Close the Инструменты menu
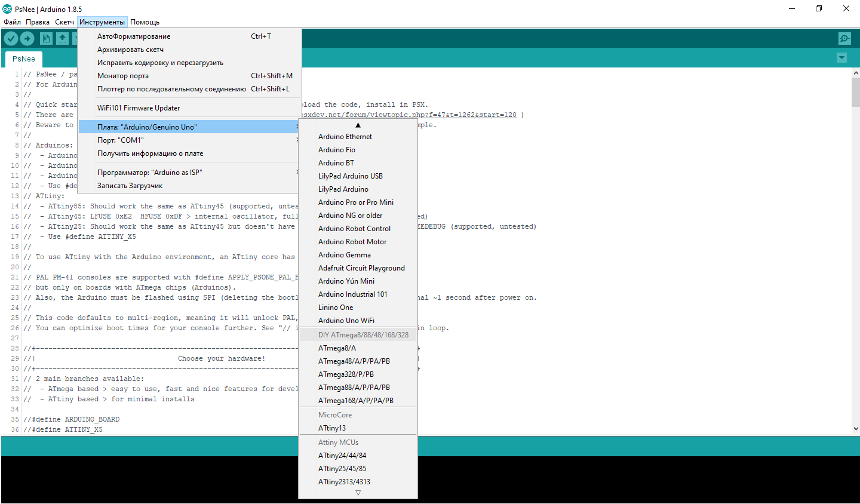Image resolution: width=860 pixels, height=504 pixels. [x=102, y=22]
